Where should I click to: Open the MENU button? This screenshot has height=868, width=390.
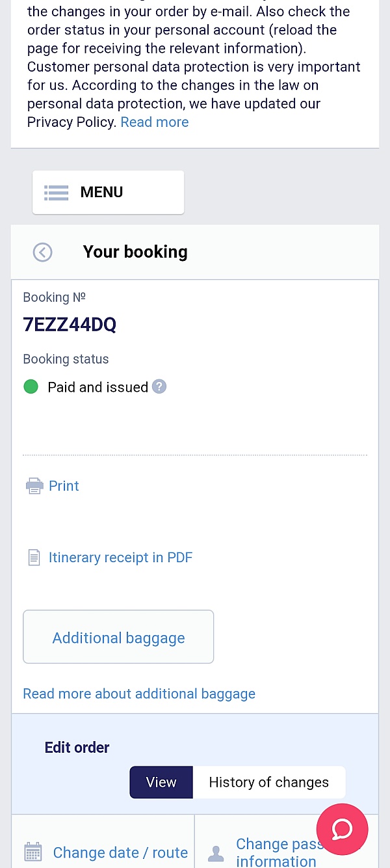pyautogui.click(x=108, y=193)
